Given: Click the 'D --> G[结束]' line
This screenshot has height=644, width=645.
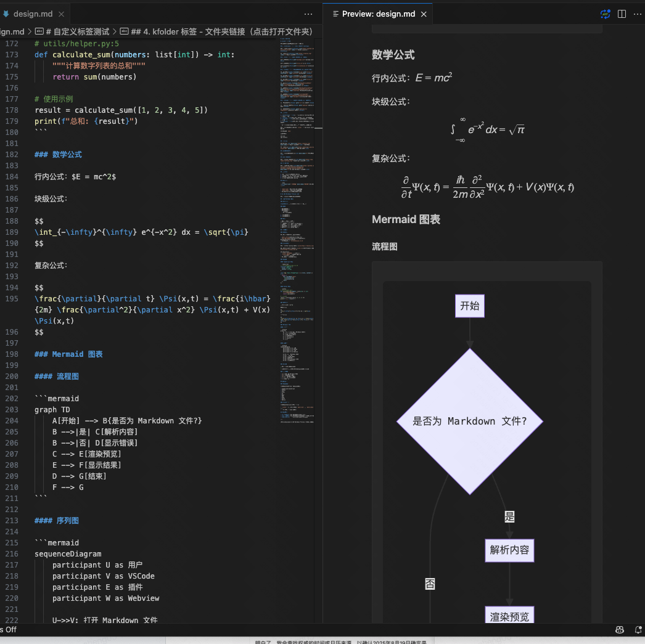Looking at the screenshot, I should pos(80,476).
